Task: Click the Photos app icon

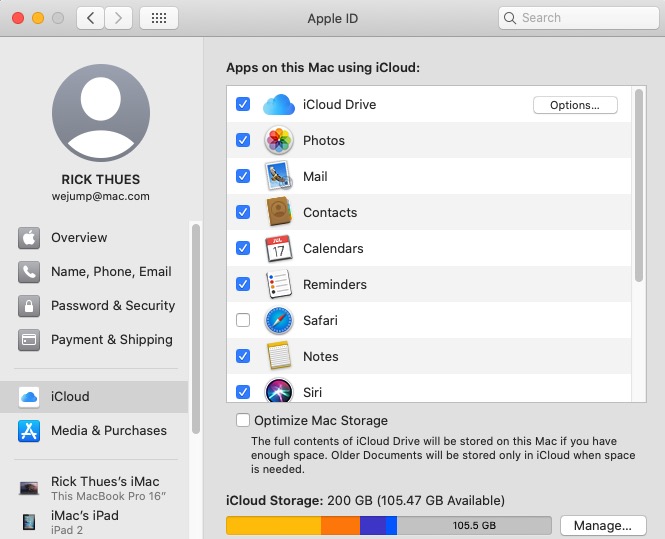Action: 279,140
